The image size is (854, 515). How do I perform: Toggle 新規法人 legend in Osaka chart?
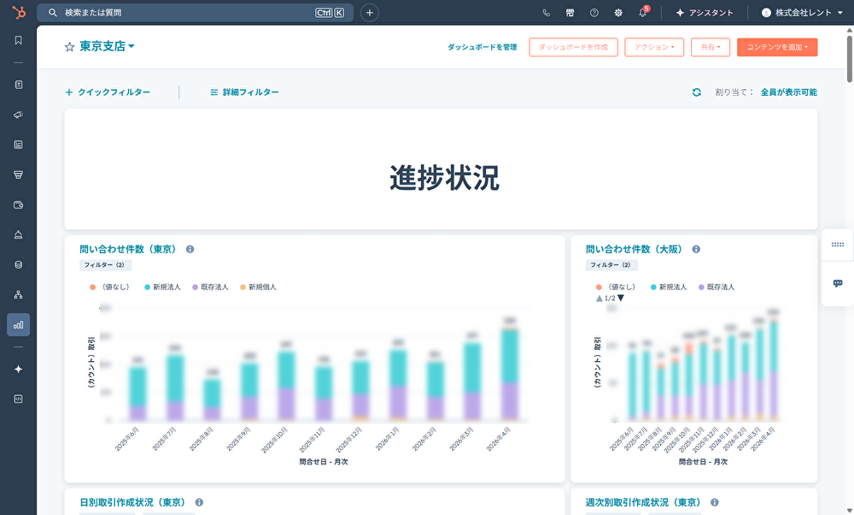pos(669,287)
